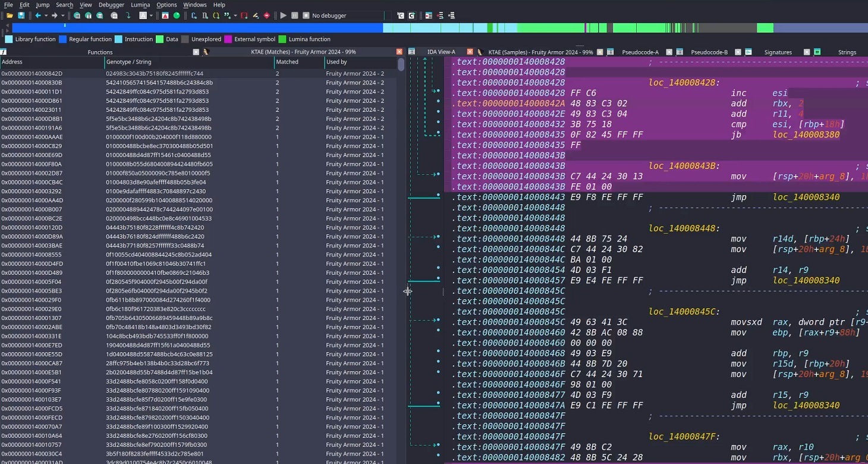
Task: Open the Debugger menu
Action: click(x=111, y=5)
